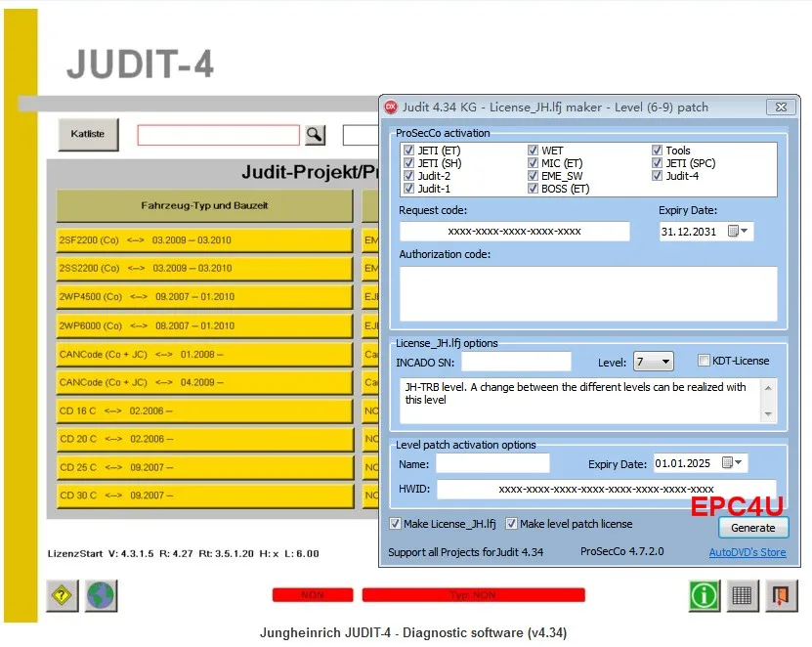
Task: Click the HWID input field
Action: point(607,489)
